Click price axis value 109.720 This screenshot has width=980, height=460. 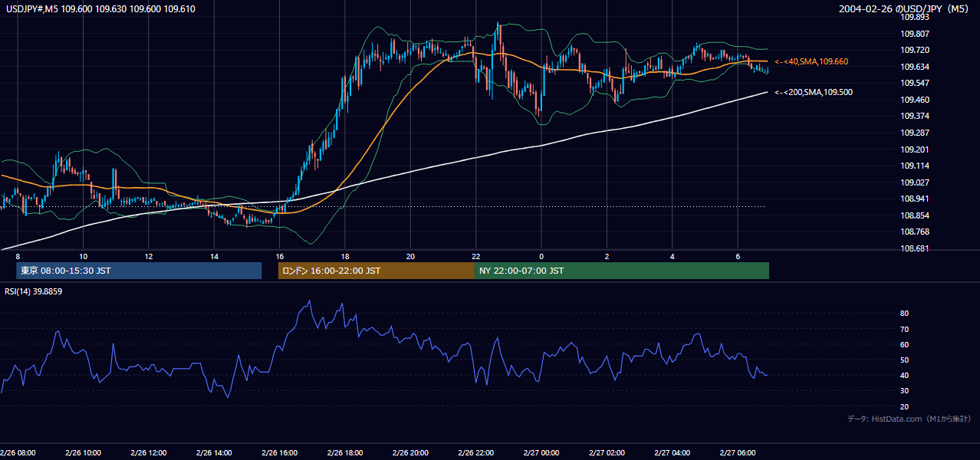[915, 50]
